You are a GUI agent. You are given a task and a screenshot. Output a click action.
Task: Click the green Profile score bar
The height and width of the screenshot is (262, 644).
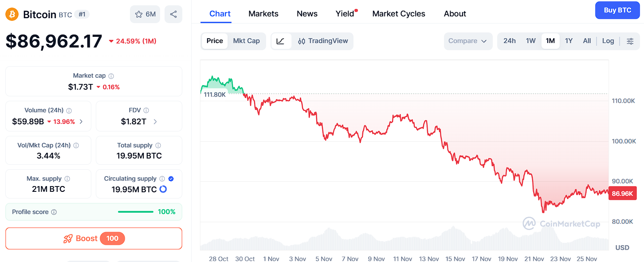pyautogui.click(x=135, y=212)
